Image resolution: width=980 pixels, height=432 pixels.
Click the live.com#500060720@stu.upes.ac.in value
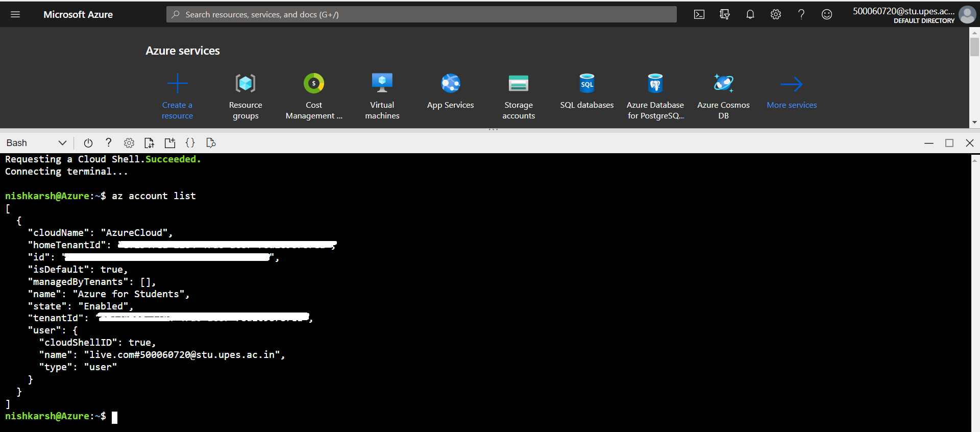(x=182, y=355)
